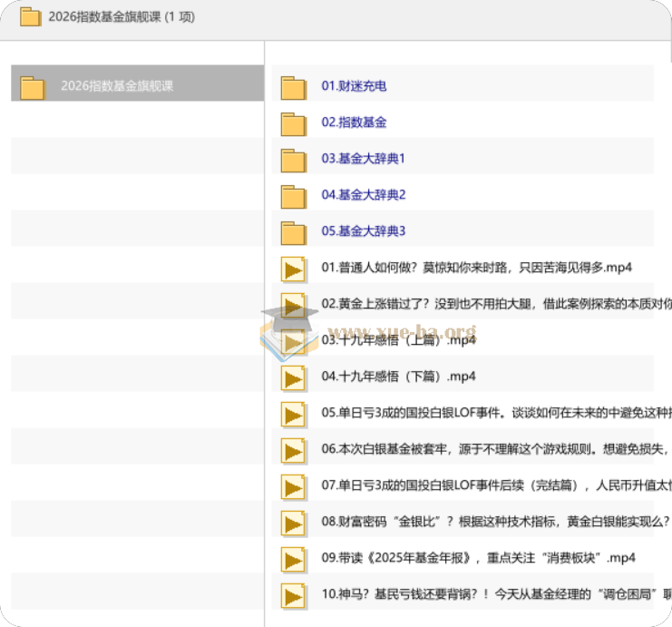The image size is (672, 627).
Task: Click the folder icon for 03.基金大辞典1
Action: [294, 161]
